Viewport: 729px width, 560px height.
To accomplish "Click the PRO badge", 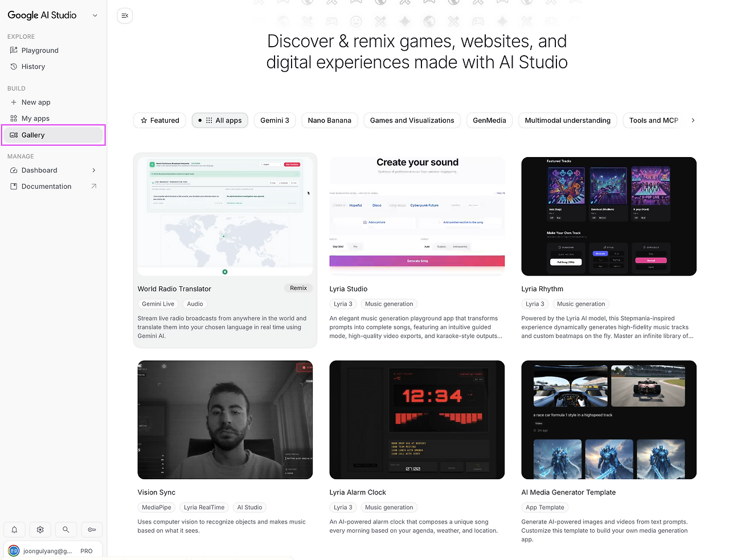I will click(x=87, y=551).
